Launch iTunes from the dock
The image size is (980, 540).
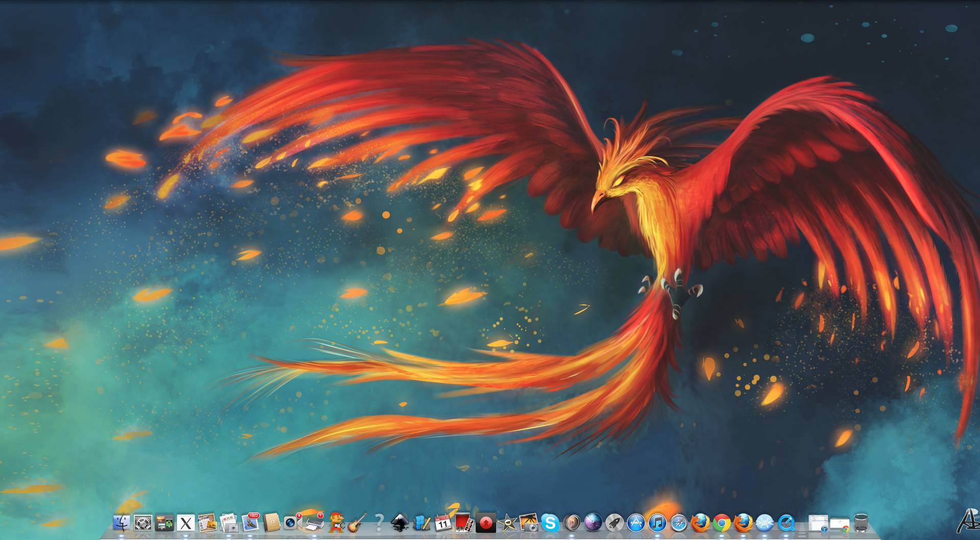(657, 523)
